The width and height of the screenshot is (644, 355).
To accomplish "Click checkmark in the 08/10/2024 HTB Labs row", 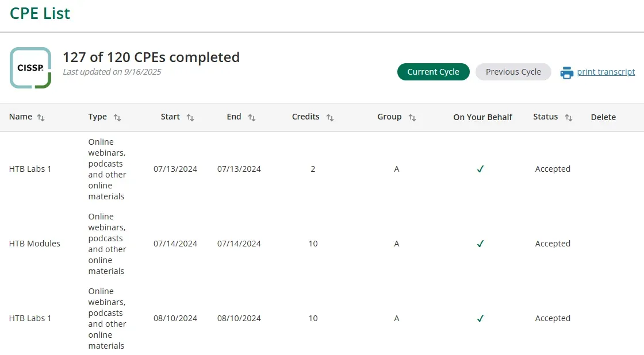I will coord(480,318).
